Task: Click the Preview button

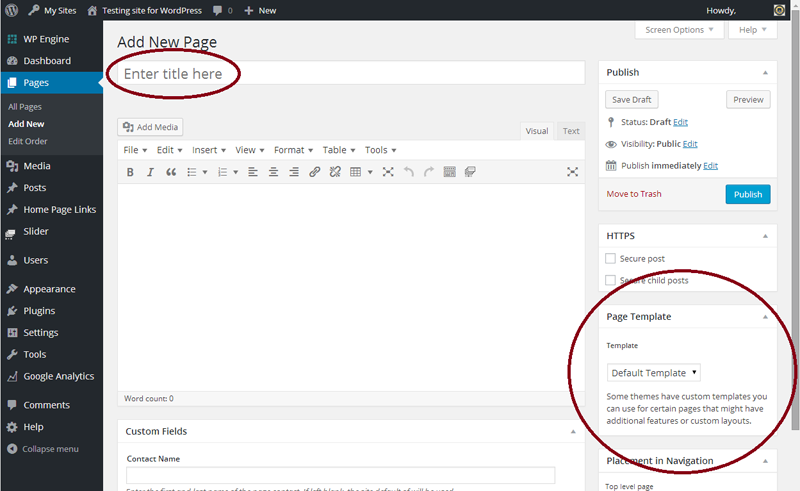Action: [748, 100]
